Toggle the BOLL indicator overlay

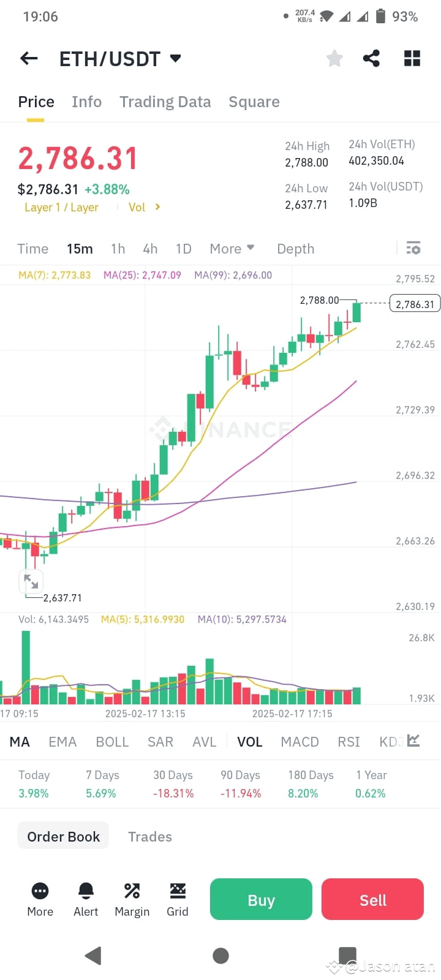[112, 742]
